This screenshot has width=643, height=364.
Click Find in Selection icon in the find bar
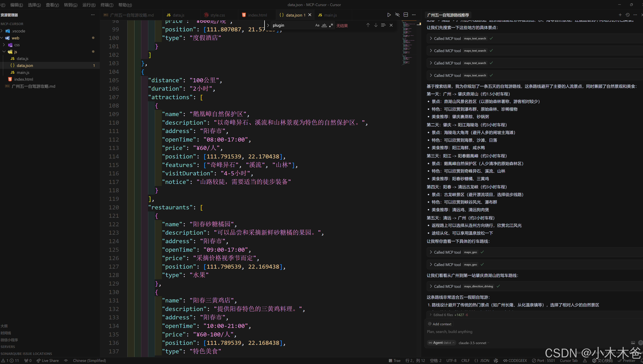click(x=383, y=25)
